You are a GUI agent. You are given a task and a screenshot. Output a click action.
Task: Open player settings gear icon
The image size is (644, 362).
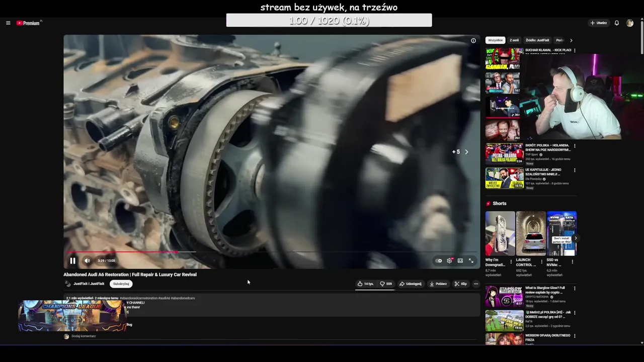pos(449,260)
